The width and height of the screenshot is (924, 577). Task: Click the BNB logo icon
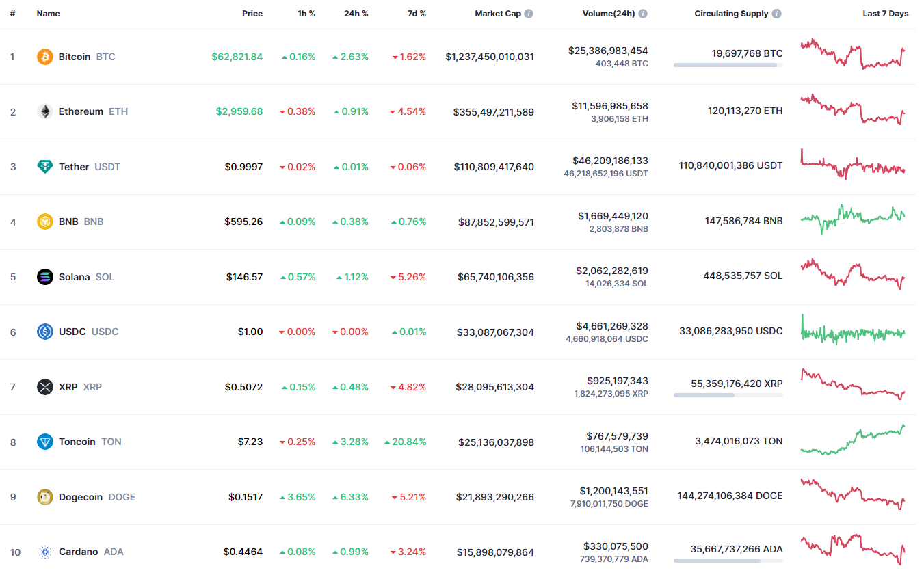(x=44, y=222)
